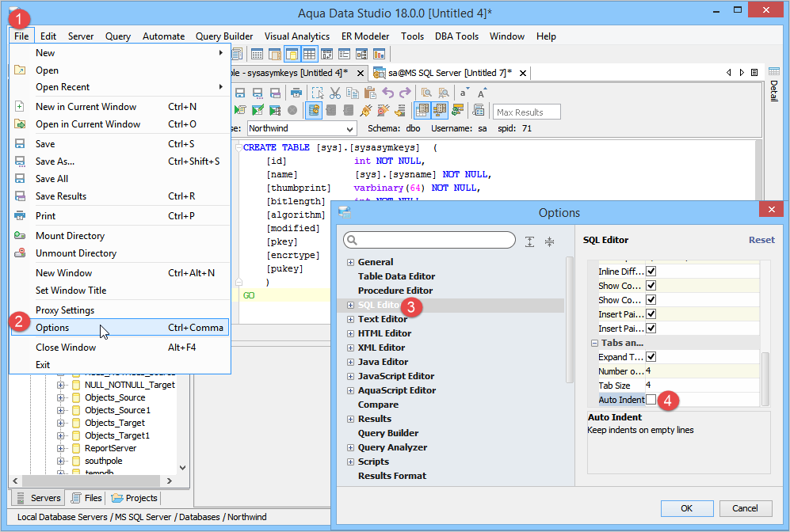Switch to the sa@MS SQL Server [Untitled 7] tab
The image size is (790, 532).
coord(449,73)
